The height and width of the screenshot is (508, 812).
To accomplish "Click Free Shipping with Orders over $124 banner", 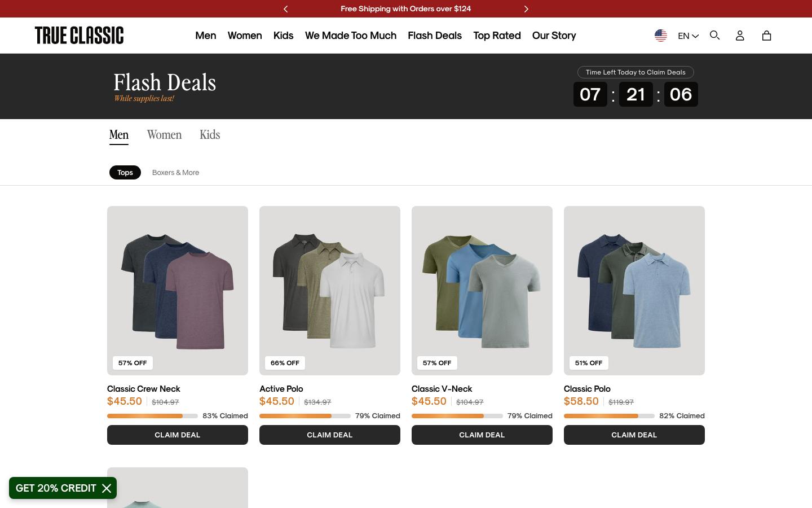I will (406, 9).
